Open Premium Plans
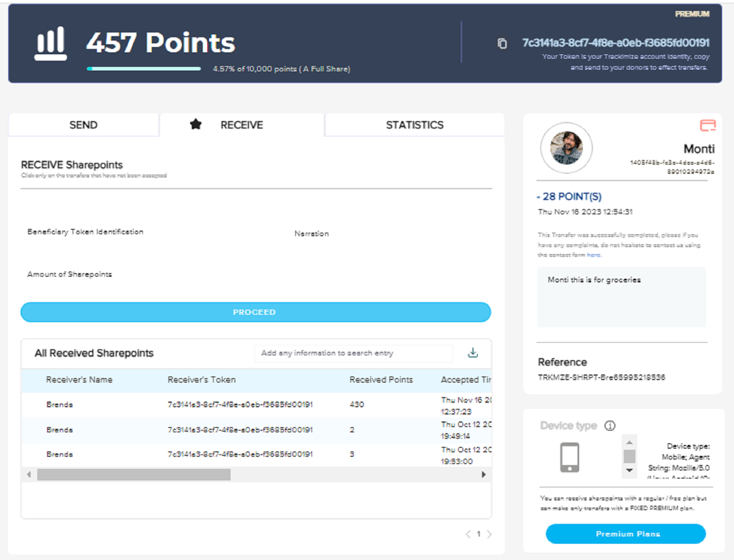The image size is (734, 560). [626, 534]
